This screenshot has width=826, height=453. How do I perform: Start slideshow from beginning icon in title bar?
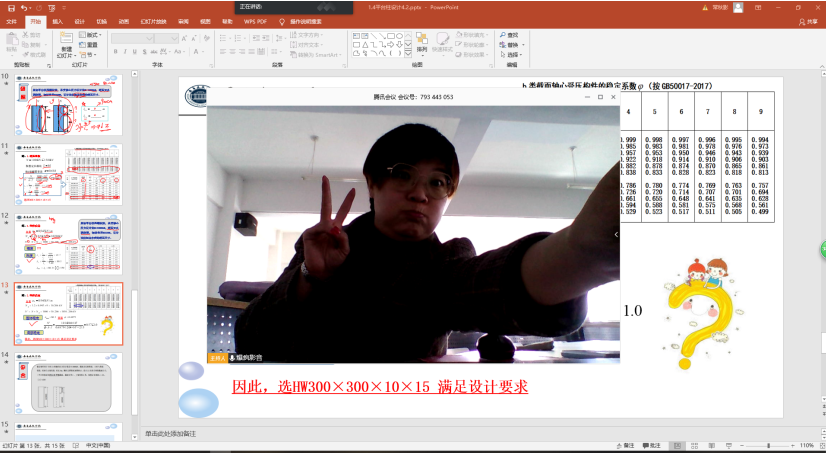click(x=52, y=8)
